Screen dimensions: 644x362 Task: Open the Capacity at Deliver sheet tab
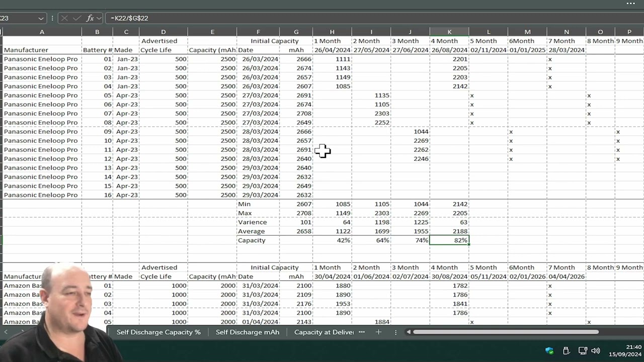tap(324, 332)
